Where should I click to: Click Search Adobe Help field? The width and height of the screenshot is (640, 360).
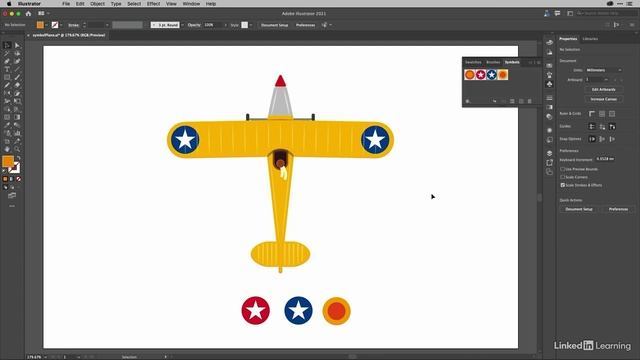[606, 13]
